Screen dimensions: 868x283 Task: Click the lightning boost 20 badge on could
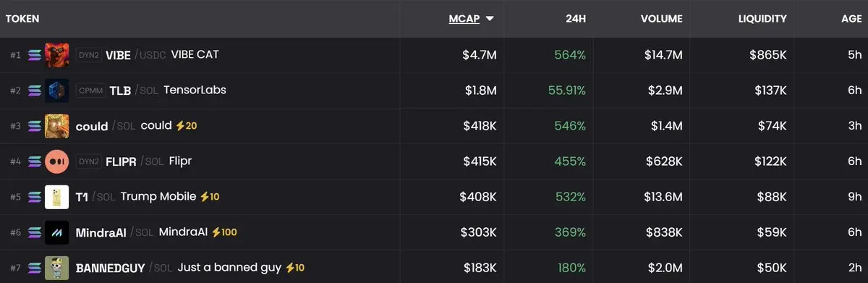tap(186, 126)
